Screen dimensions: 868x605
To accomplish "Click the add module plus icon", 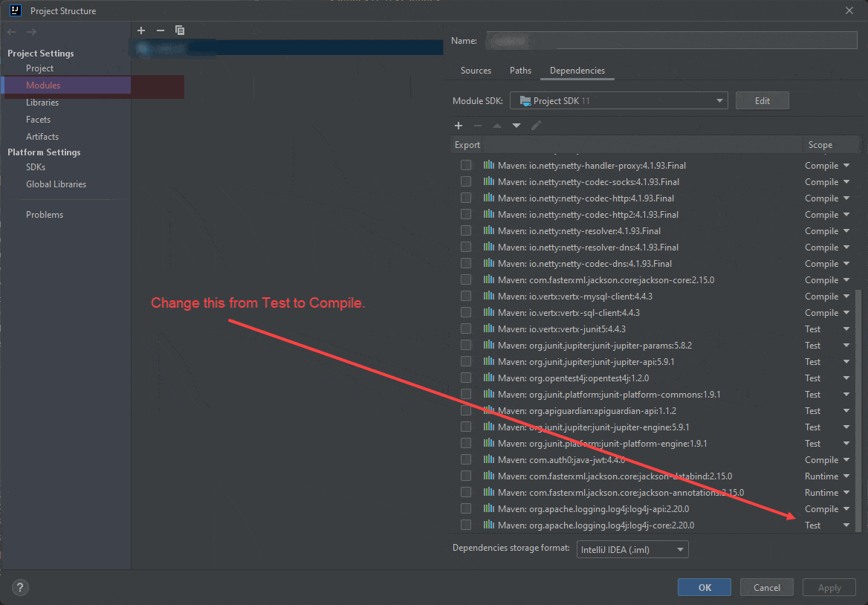I will click(x=141, y=30).
